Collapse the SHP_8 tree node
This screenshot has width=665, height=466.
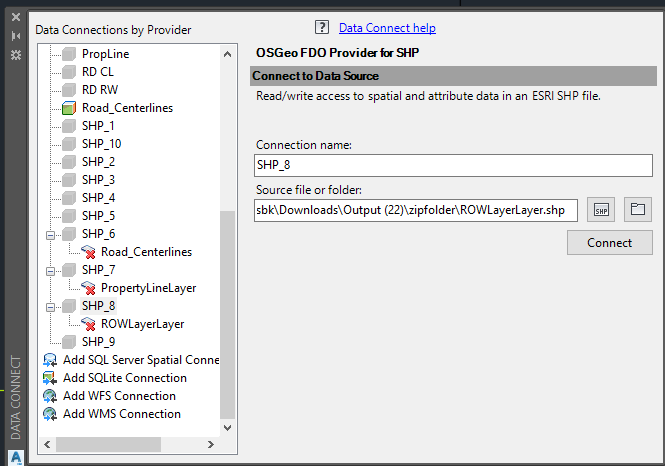click(50, 306)
